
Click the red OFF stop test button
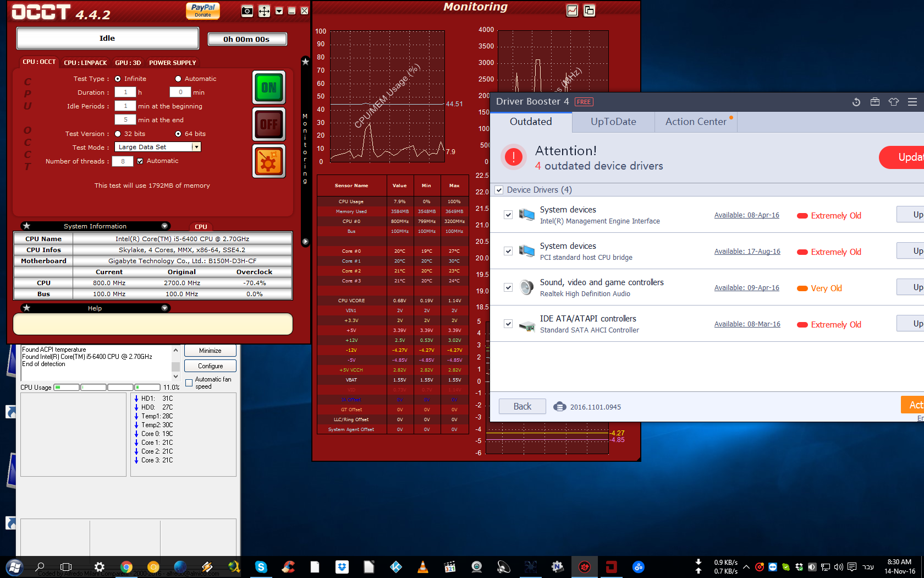click(268, 124)
